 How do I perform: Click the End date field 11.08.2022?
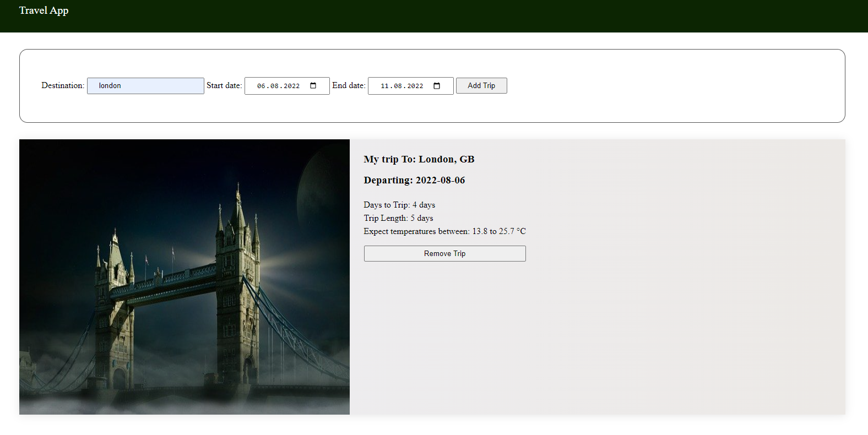[x=410, y=86]
